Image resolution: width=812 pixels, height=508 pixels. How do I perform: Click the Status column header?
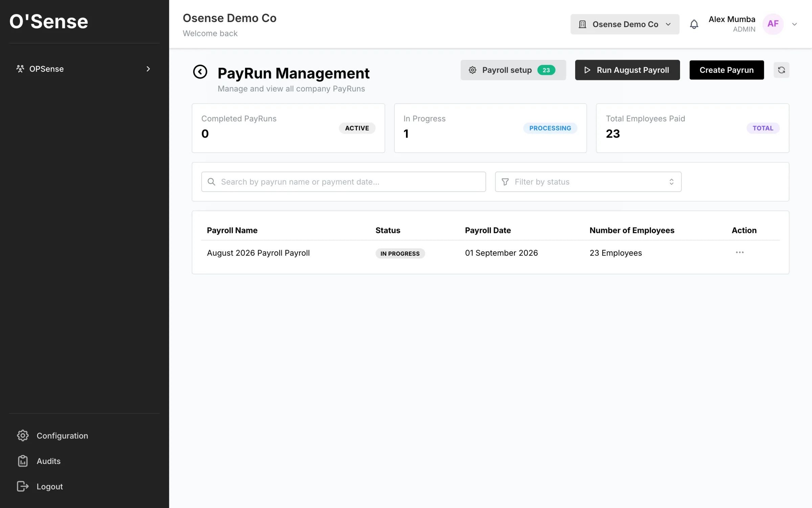[388, 230]
